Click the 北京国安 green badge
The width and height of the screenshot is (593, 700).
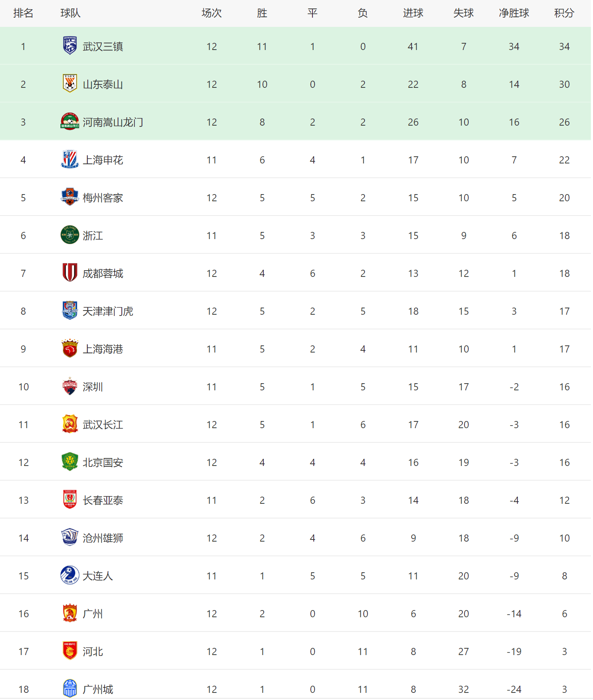[x=70, y=462]
